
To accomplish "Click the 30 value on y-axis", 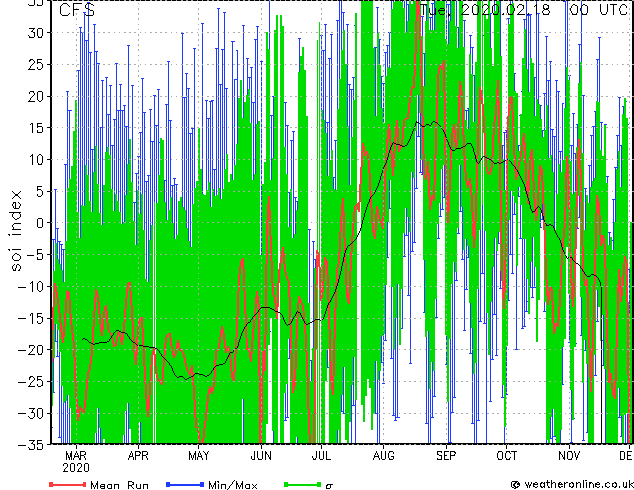I will pos(36,33).
